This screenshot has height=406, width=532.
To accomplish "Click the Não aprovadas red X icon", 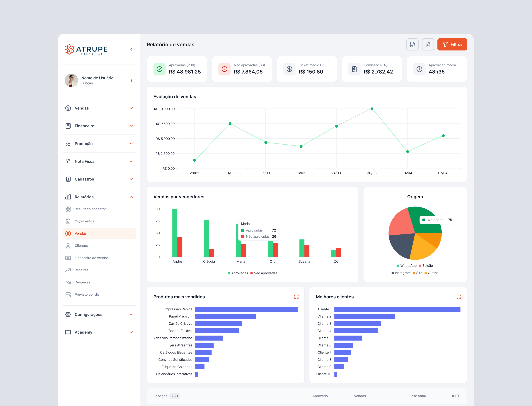I will tap(224, 69).
